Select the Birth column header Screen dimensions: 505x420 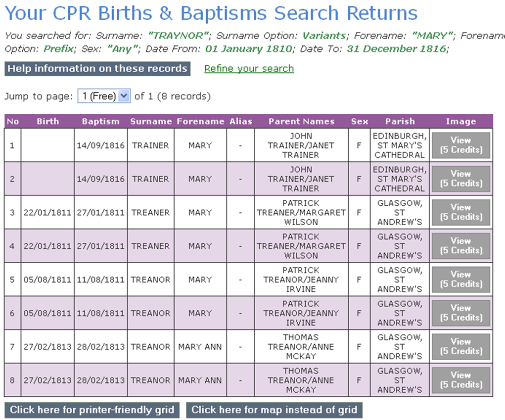47,121
